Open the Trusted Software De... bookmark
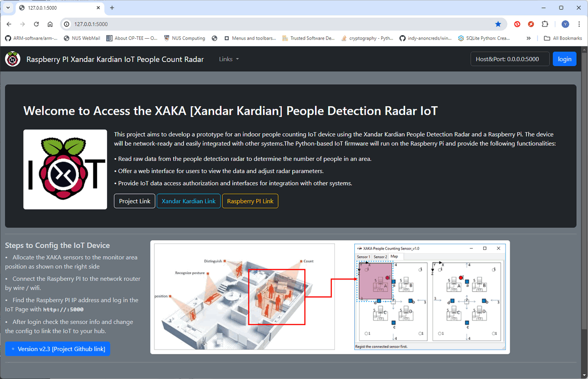 (x=308, y=38)
